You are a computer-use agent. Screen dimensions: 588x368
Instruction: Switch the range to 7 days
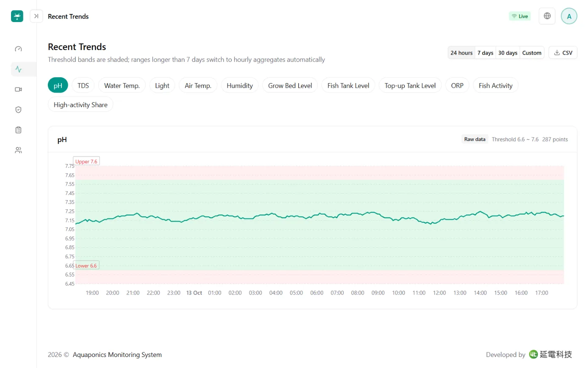(485, 53)
